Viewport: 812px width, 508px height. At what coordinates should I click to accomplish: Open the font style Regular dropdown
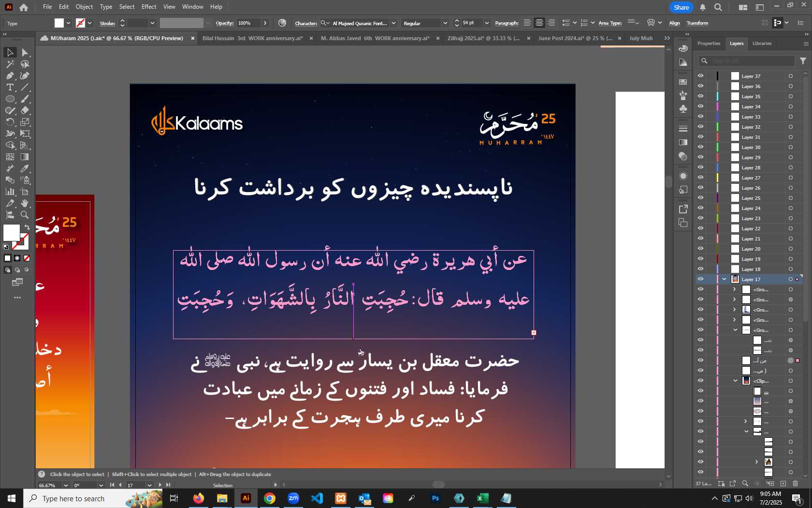point(445,23)
